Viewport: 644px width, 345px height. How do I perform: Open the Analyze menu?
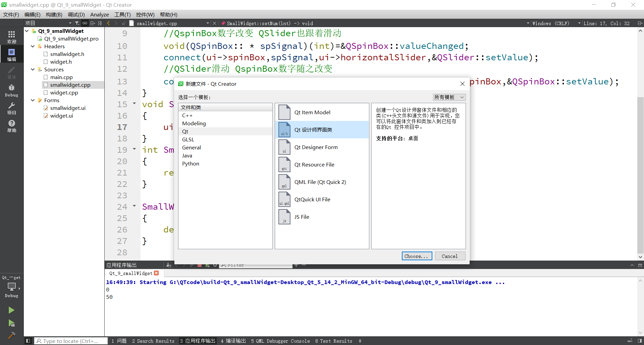100,14
